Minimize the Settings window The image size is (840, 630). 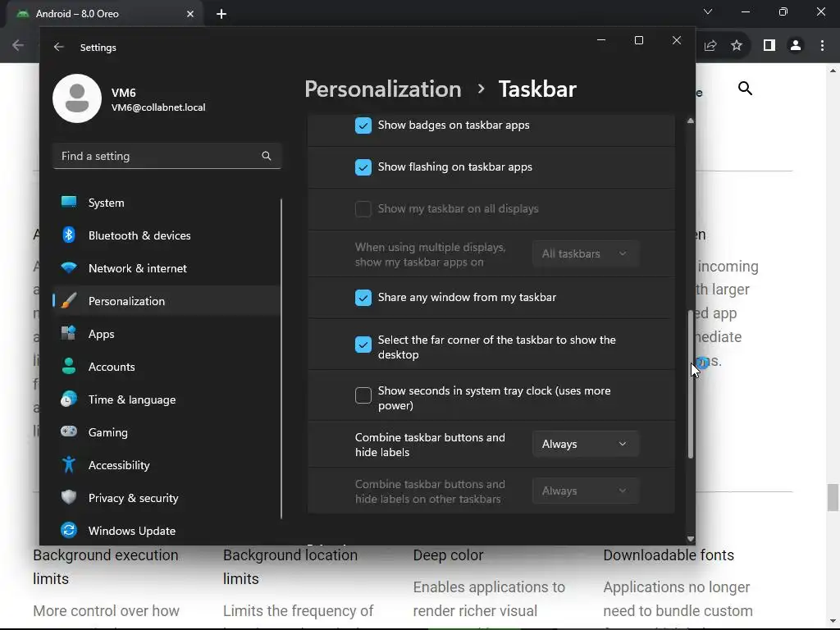pos(601,40)
